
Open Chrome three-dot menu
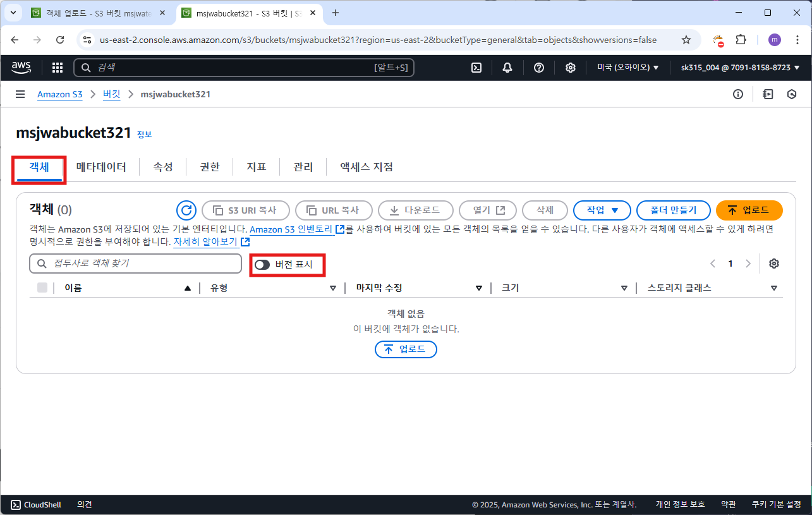point(796,40)
